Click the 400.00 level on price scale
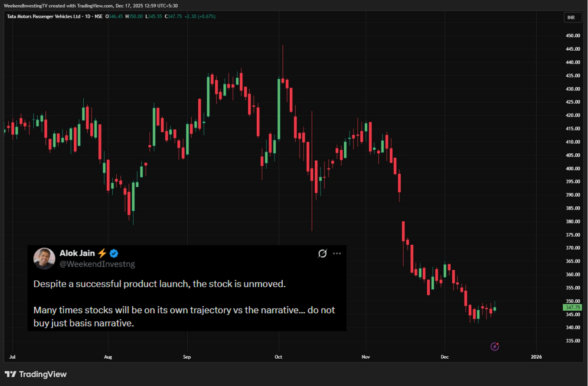This screenshot has width=588, height=386. point(573,169)
